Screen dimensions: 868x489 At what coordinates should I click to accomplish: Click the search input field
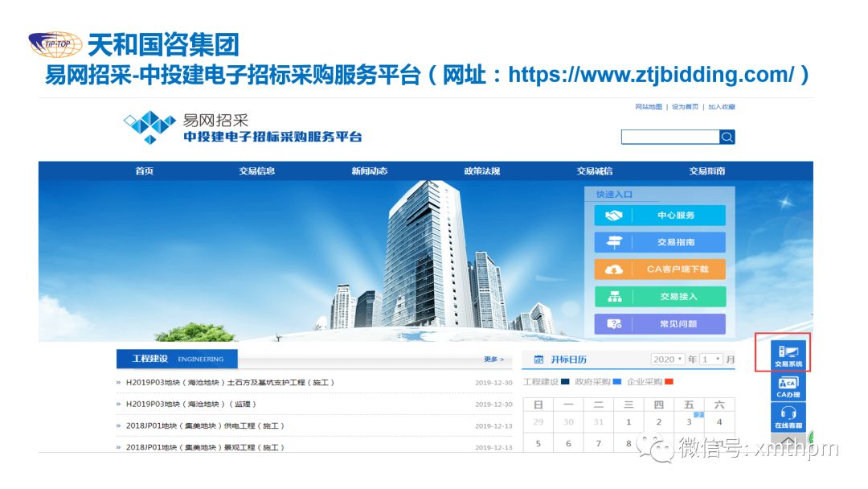(x=670, y=137)
